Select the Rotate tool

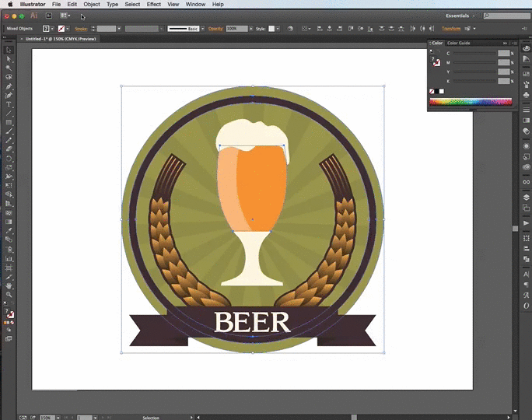point(9,159)
